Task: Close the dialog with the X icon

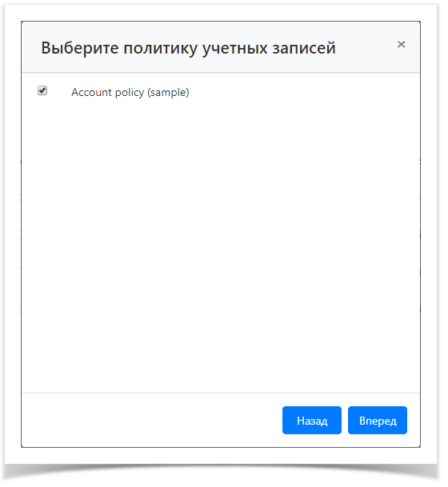Action: 401,45
